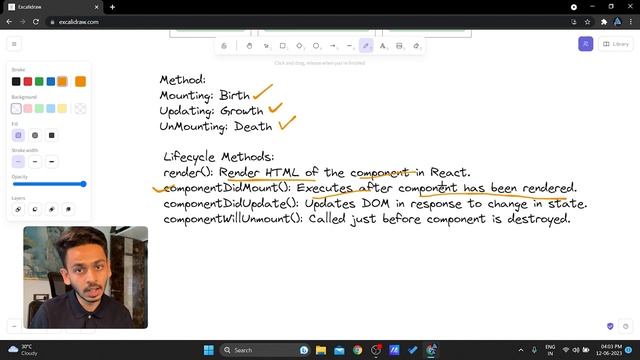Choose orange stroke color swatch
The height and width of the screenshot is (360, 640).
click(x=62, y=82)
